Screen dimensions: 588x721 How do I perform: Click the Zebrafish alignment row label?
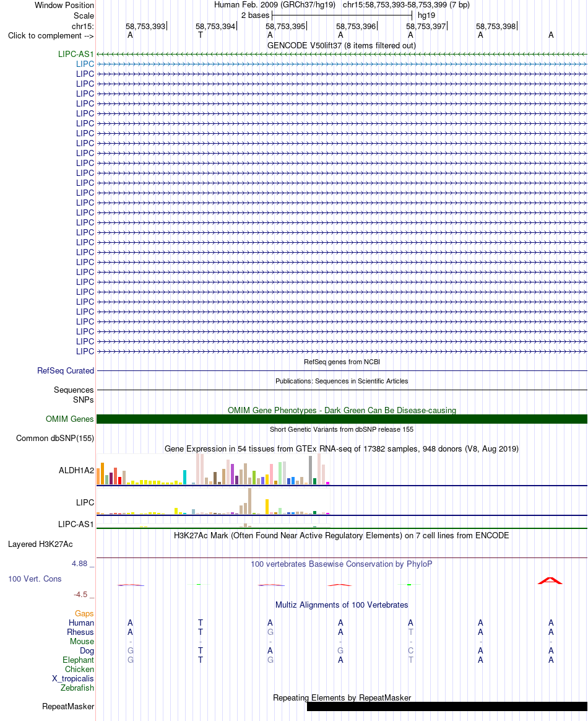point(77,688)
